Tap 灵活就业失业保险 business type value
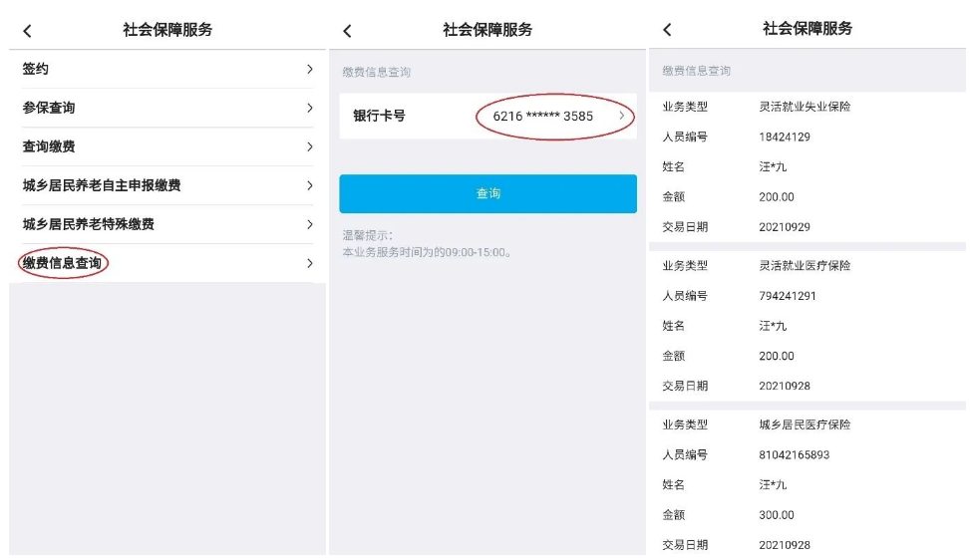 [805, 107]
